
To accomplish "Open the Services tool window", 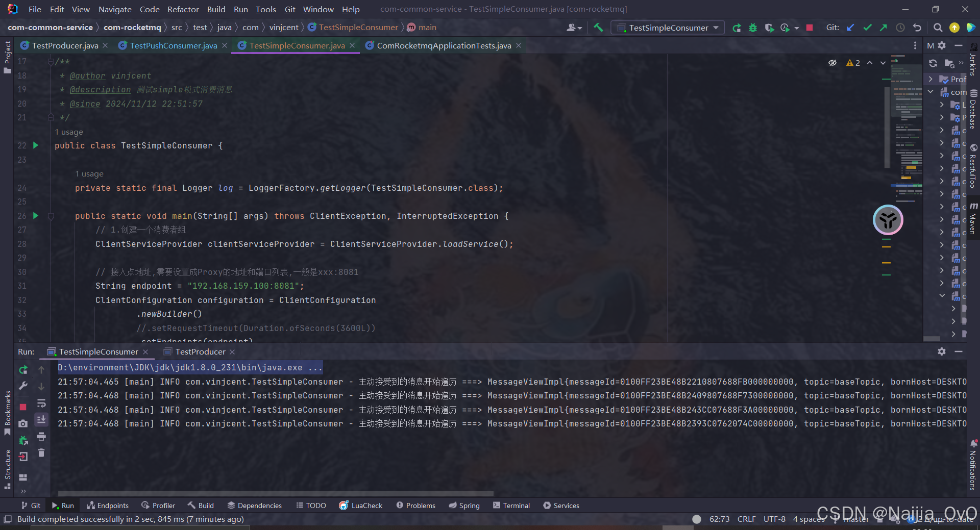I will coord(561,506).
